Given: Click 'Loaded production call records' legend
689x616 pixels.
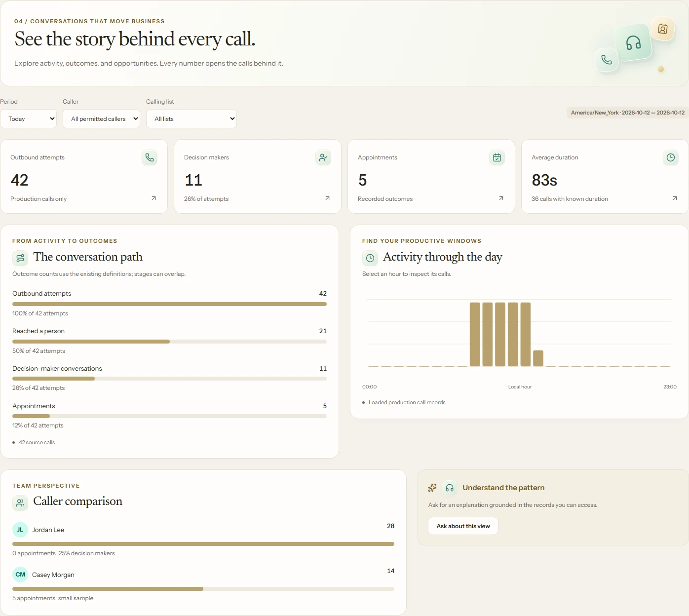Looking at the screenshot, I should (407, 403).
